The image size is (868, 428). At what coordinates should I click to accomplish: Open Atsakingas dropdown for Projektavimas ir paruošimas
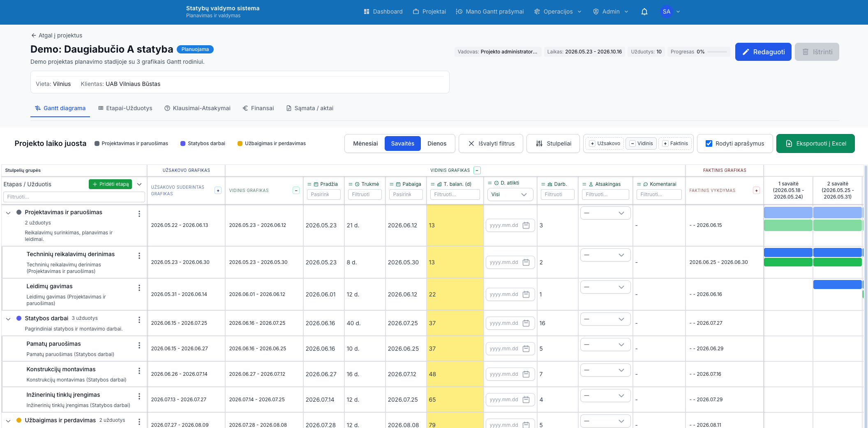point(605,213)
